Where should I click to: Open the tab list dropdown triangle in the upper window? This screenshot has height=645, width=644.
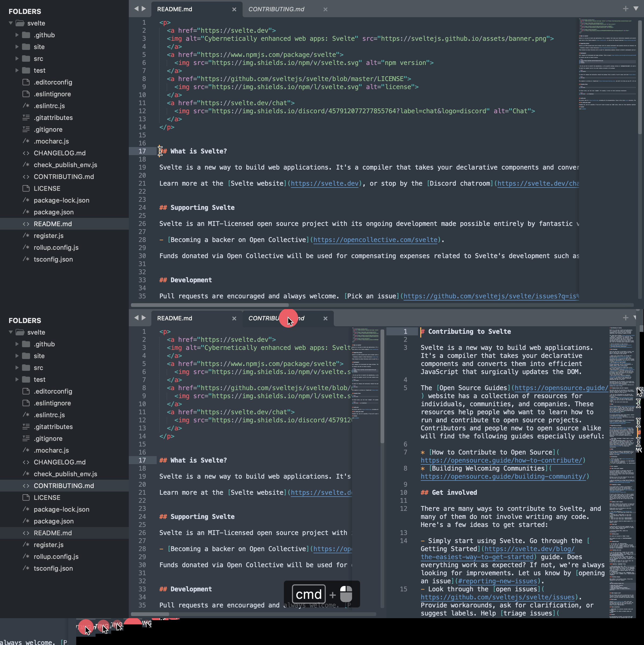click(636, 9)
